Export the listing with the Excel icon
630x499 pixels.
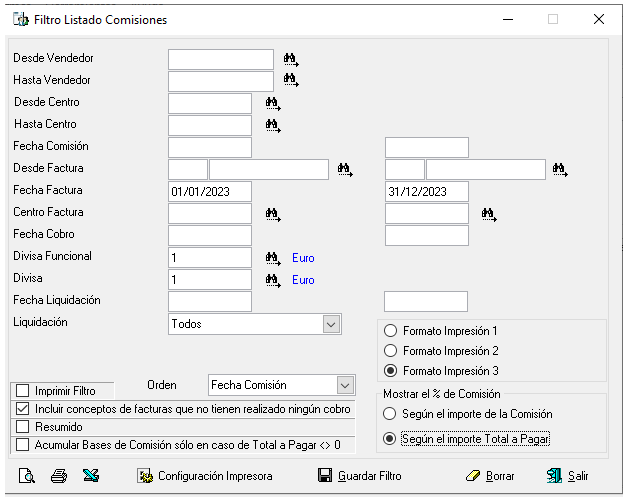point(91,476)
